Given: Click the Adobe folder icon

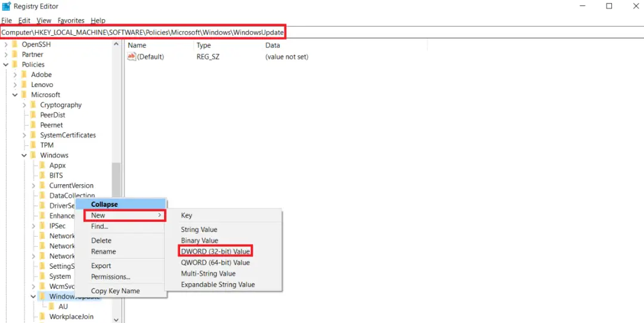Looking at the screenshot, I should point(24,74).
